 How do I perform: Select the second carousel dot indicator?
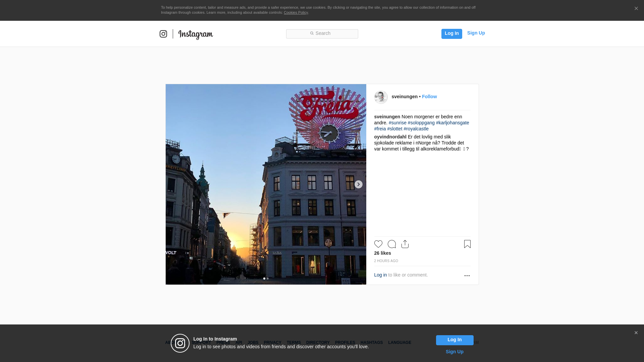tap(268, 279)
